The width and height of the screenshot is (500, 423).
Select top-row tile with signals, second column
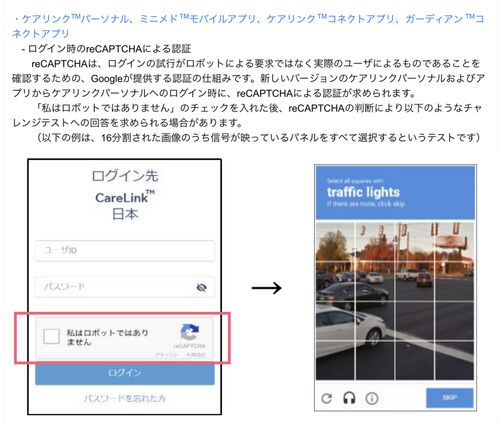[x=375, y=242]
